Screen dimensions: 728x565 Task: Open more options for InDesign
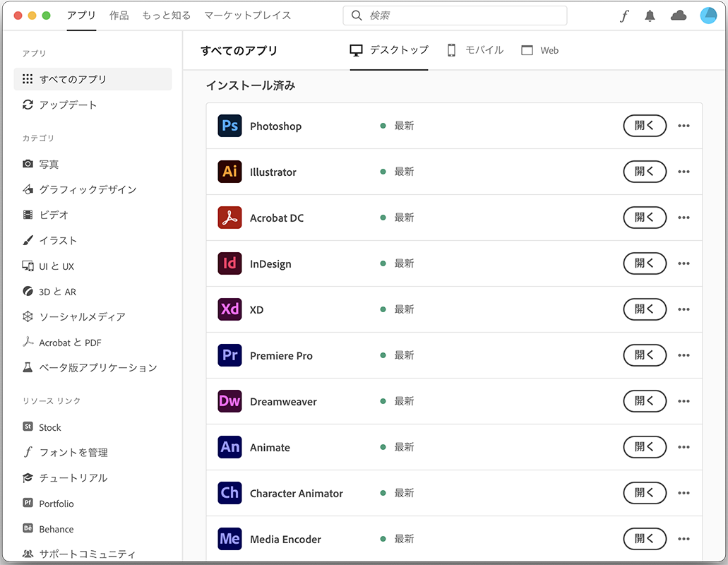(684, 263)
